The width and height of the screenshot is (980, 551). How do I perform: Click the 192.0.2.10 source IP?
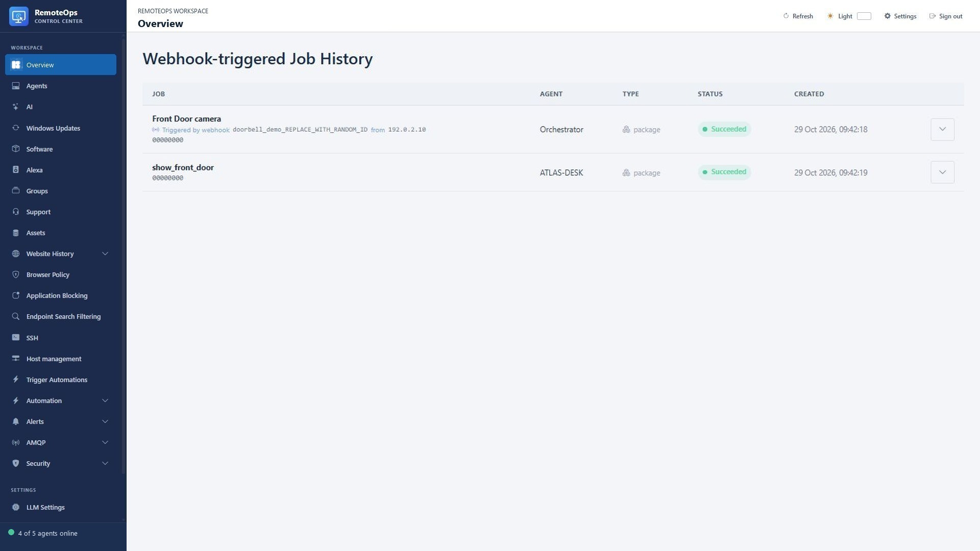[407, 130]
